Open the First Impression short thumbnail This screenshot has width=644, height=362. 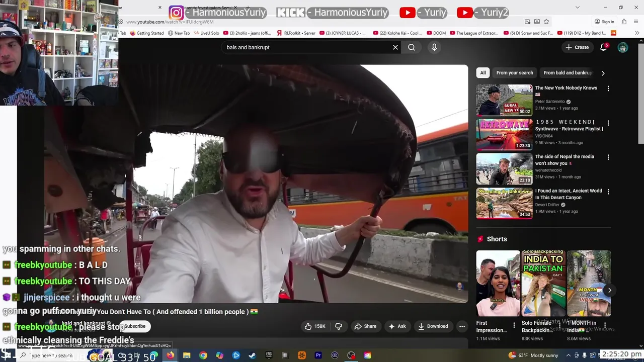[498, 283]
